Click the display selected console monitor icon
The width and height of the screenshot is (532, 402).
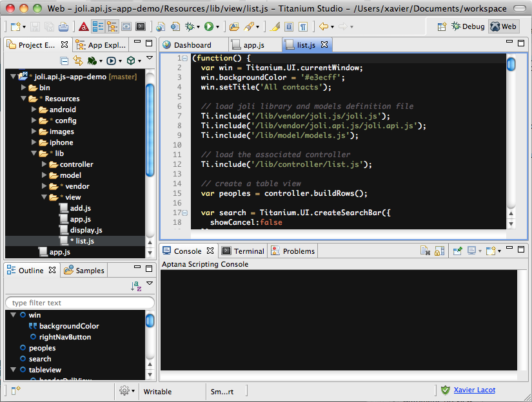tap(471, 251)
